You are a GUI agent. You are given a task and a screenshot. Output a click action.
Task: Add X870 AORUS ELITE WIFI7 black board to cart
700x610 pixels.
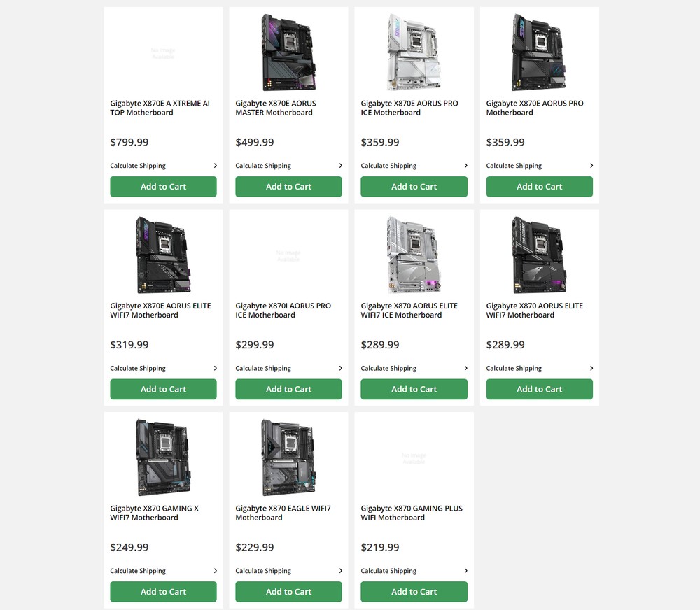[x=539, y=389]
